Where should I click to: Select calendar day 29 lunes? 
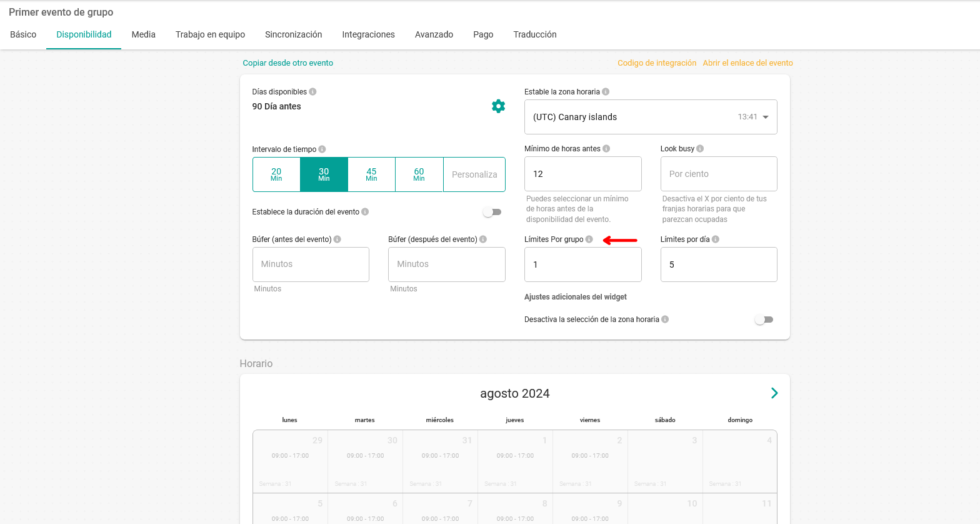[x=290, y=461]
